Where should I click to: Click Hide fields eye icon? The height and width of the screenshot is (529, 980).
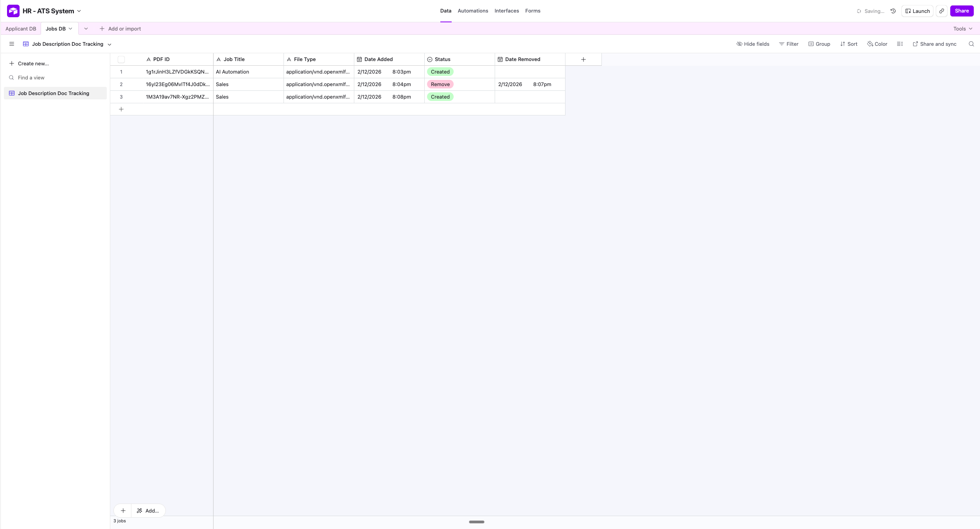pyautogui.click(x=739, y=44)
